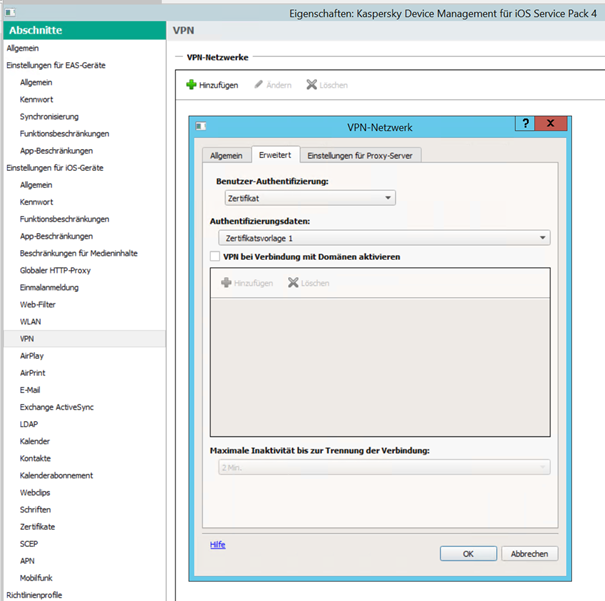Switch to the Allgemein tab in dialog
605x601 pixels.
pyautogui.click(x=225, y=155)
